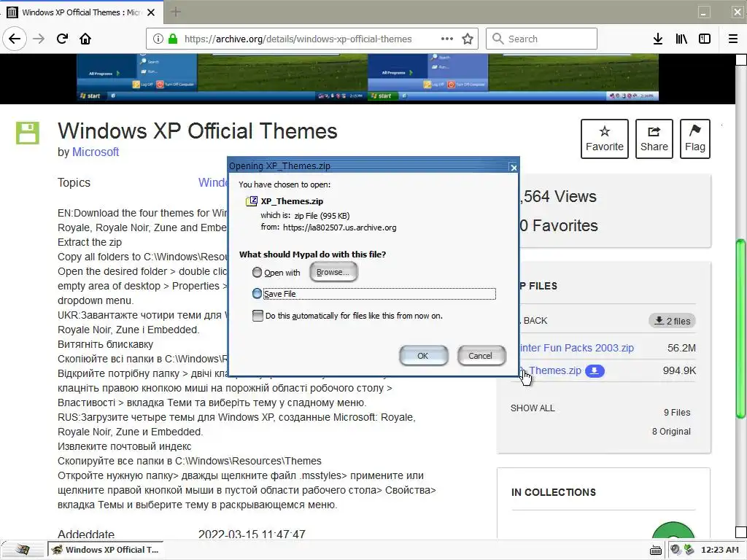Favorite this archive item
The image size is (747, 560).
coord(605,139)
